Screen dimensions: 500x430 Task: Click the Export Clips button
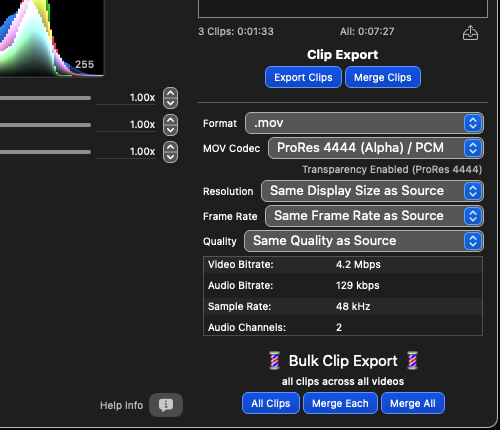pos(303,77)
